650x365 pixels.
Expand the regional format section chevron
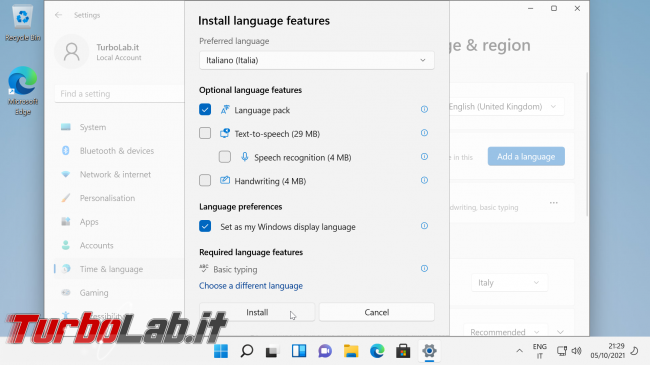pyautogui.click(x=560, y=332)
